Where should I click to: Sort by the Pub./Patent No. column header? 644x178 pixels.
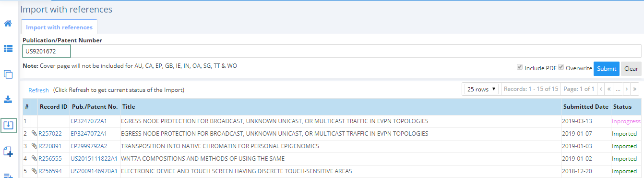coord(95,107)
